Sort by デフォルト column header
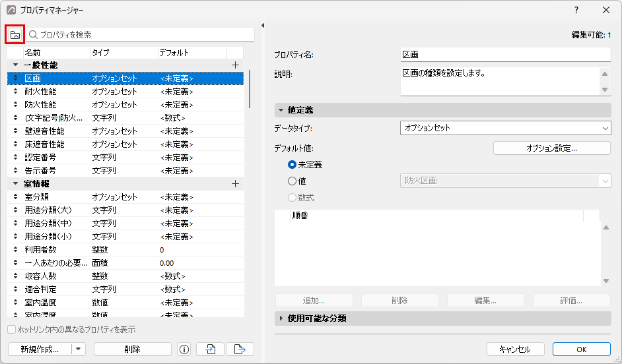 (x=192, y=53)
